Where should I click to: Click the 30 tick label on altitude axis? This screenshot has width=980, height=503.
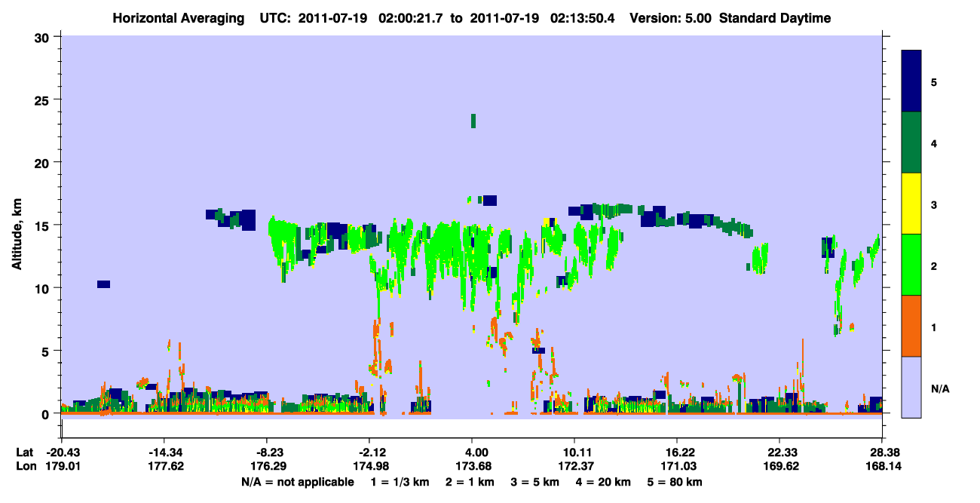[x=44, y=37]
